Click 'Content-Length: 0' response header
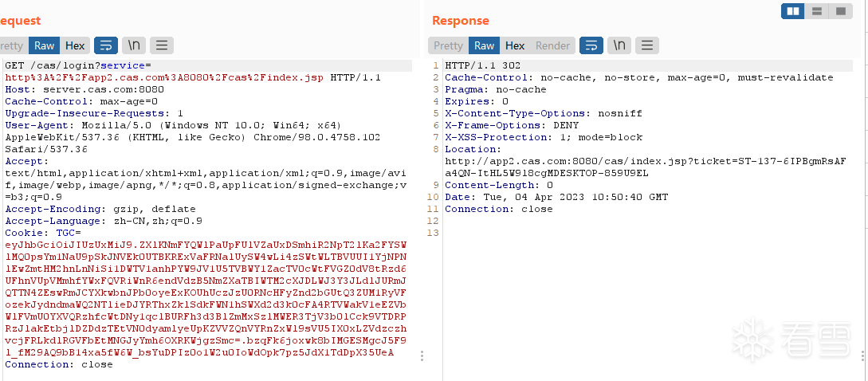The height and width of the screenshot is (381, 868). click(499, 185)
